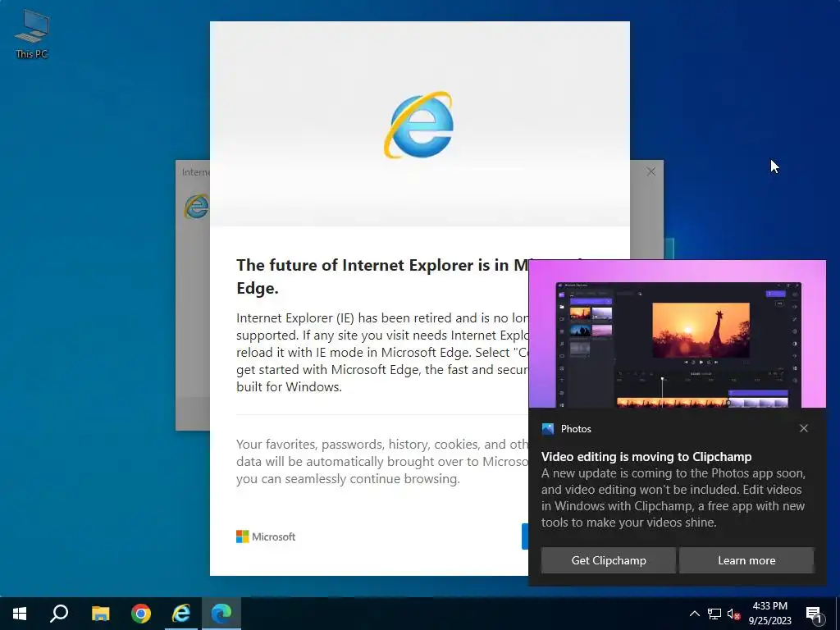Viewport: 840px width, 630px height.
Task: Open network status tray icon
Action: [x=714, y=614]
